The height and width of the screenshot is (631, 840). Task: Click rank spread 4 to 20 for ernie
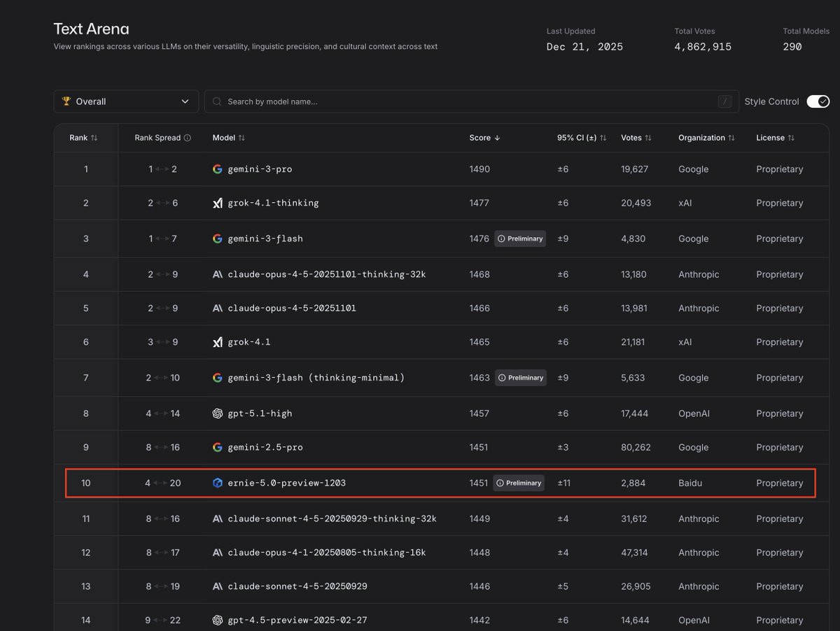[163, 483]
